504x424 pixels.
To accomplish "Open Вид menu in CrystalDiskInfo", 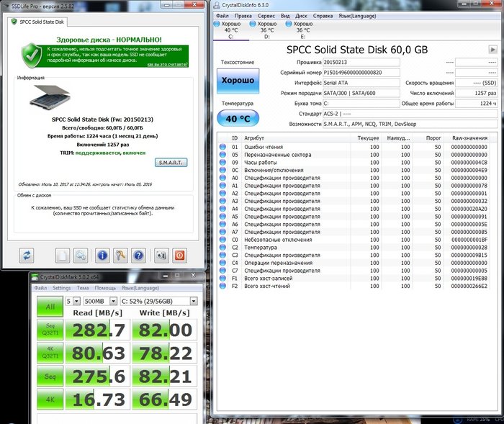I will [x=285, y=16].
